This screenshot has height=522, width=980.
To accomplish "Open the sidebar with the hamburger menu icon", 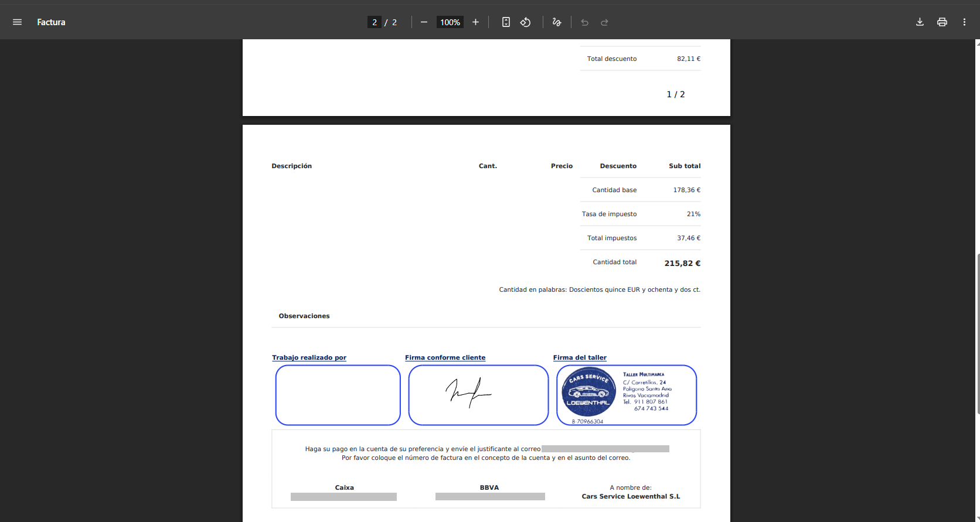I will [17, 22].
